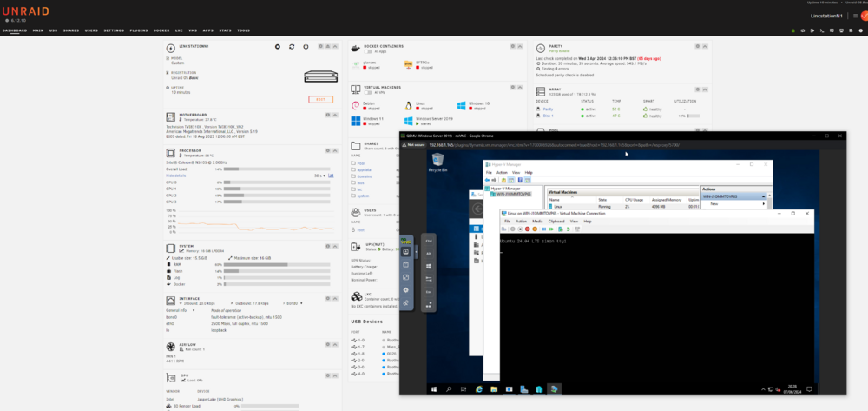Image resolution: width=868 pixels, height=411 pixels.
Task: Toggle Docker Containers All Apps switch
Action: 368,51
